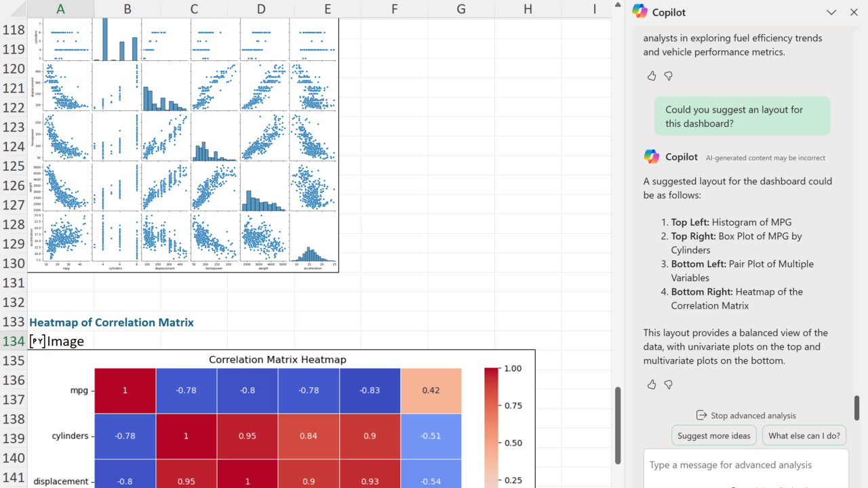Select column A header
Screen dimensions: 868x488
60,9
